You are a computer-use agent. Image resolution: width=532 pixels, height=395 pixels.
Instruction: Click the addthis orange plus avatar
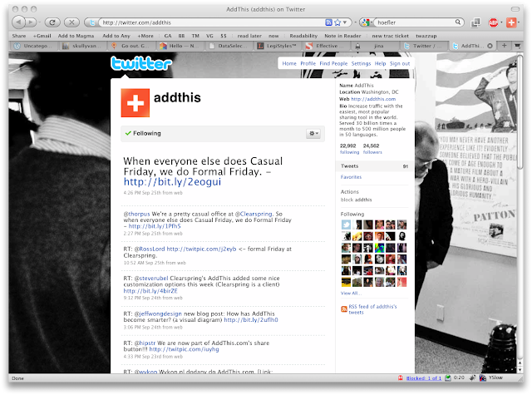[135, 103]
